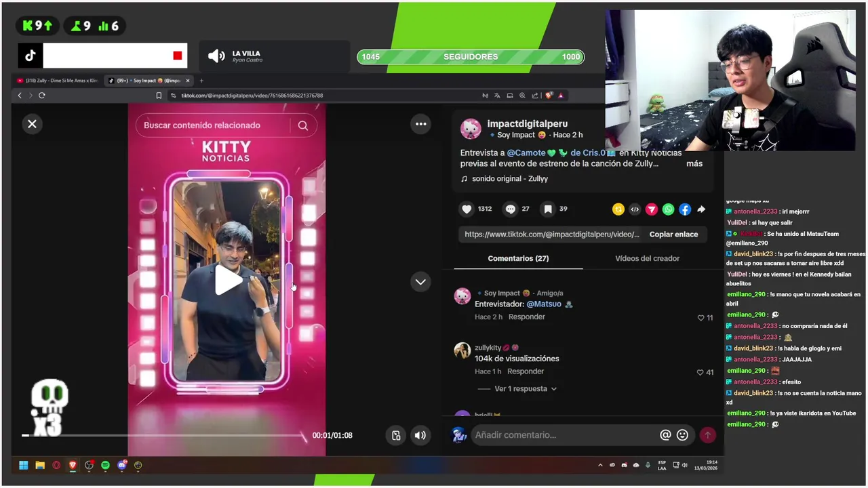
Task: Show hidden system tray icons chevron
Action: click(x=600, y=465)
